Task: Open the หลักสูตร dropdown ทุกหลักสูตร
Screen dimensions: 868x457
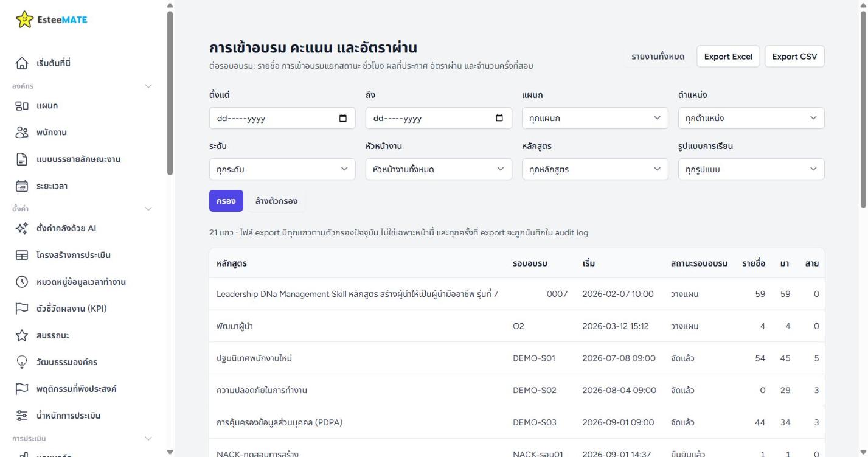Action: [x=595, y=169]
